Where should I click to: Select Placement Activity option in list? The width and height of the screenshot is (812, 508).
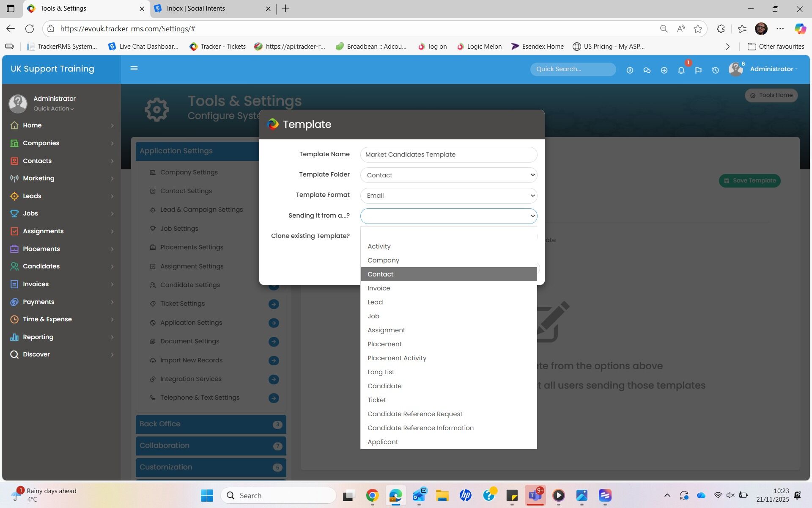[397, 358]
